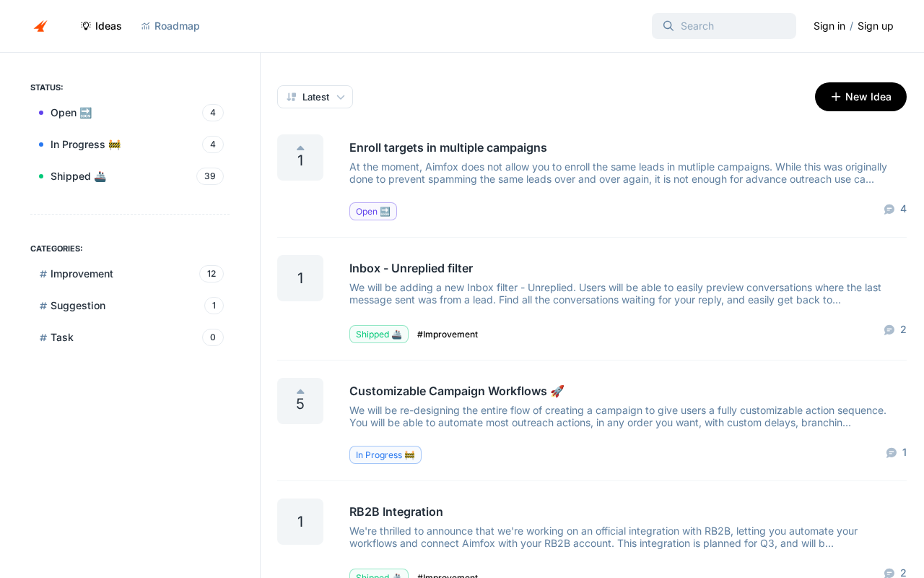Click the In Progress status badge
The width and height of the screenshot is (924, 578).
tap(385, 455)
